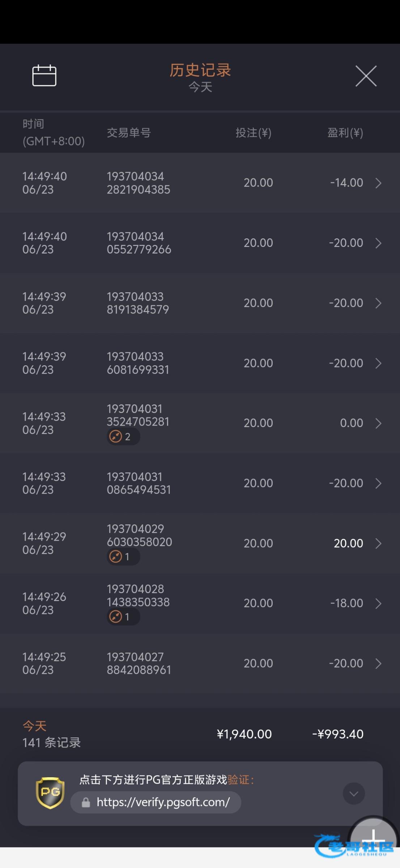Image resolution: width=400 pixels, height=868 pixels.
Task: Open details arrow for transaction 6081699331
Action: click(x=378, y=363)
